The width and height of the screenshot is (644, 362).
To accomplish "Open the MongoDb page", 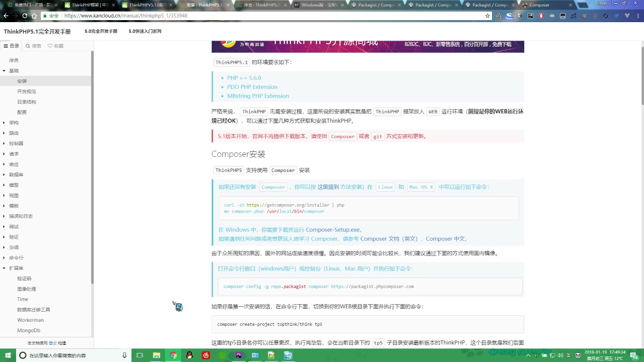I will pyautogui.click(x=29, y=330).
